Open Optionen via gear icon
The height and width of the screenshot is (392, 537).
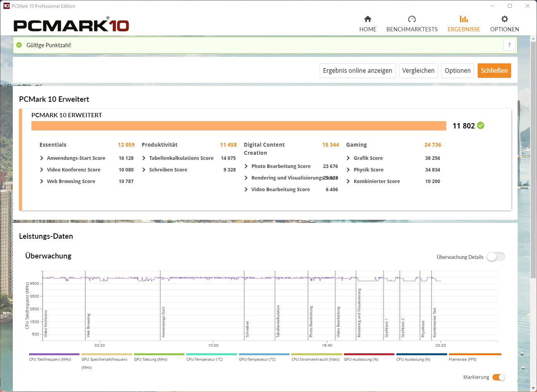coord(504,19)
